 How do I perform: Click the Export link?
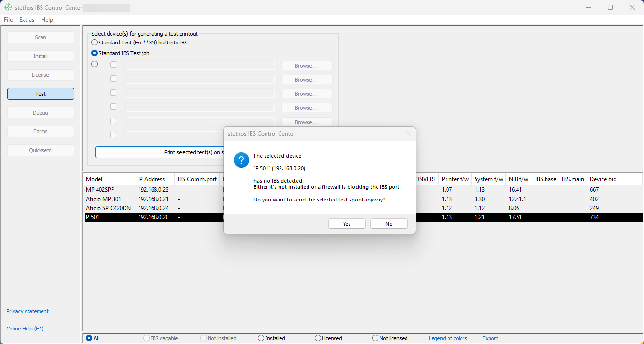[490, 338]
